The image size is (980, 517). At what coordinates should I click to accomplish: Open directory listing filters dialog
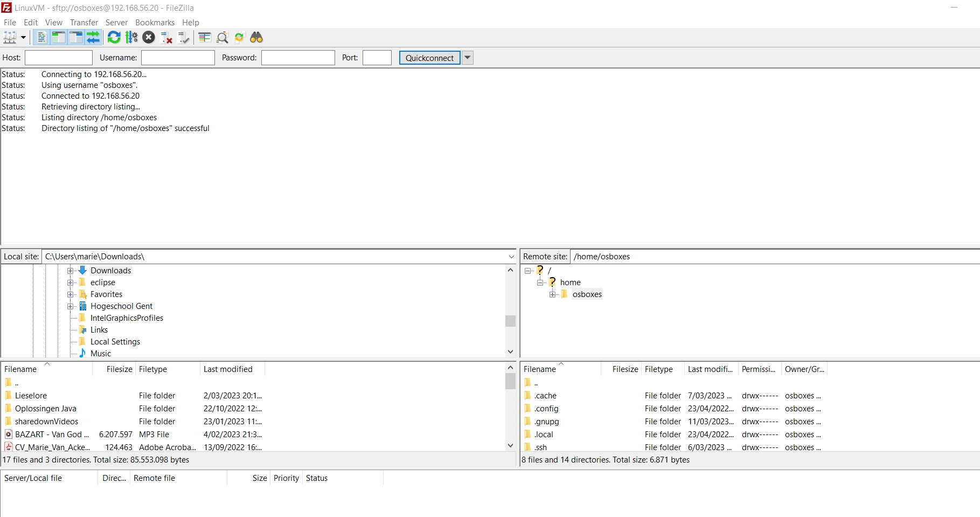point(204,37)
